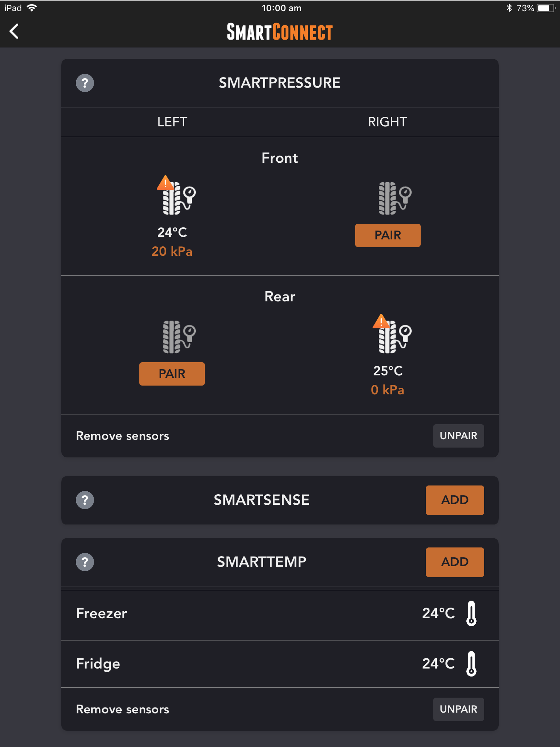Screen dimensions: 560x747
Task: Pair the front right tyre sensor
Action: point(388,235)
